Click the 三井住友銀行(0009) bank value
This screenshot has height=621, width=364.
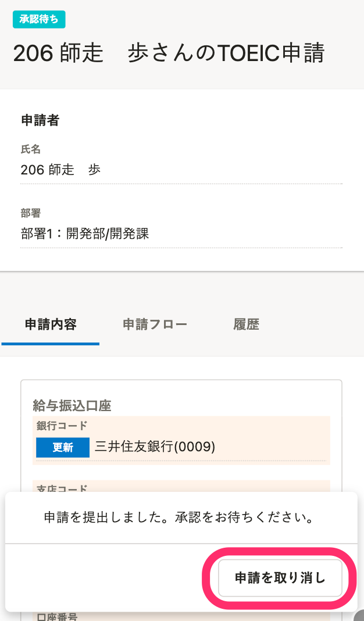(155, 447)
